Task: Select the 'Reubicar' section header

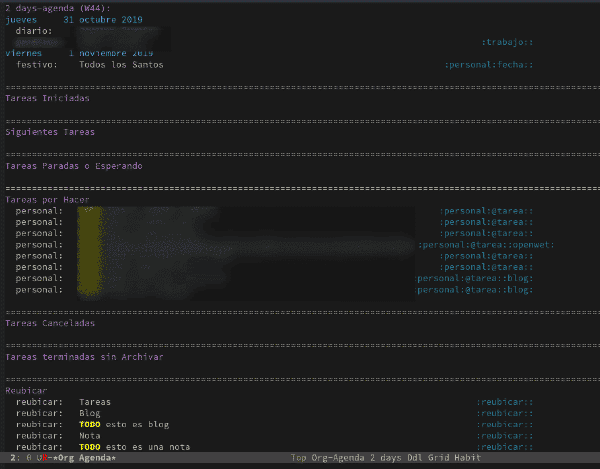Action: (26, 391)
